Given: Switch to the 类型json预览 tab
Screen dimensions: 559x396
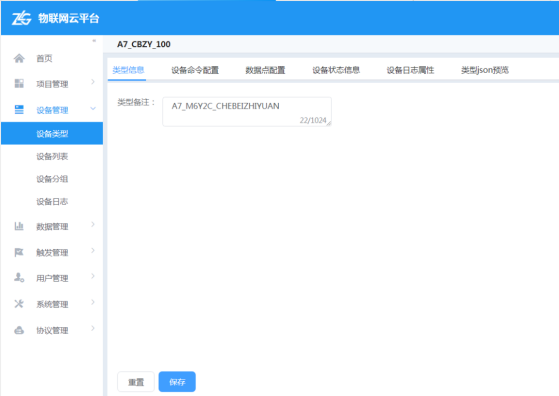Looking at the screenshot, I should pyautogui.click(x=485, y=70).
